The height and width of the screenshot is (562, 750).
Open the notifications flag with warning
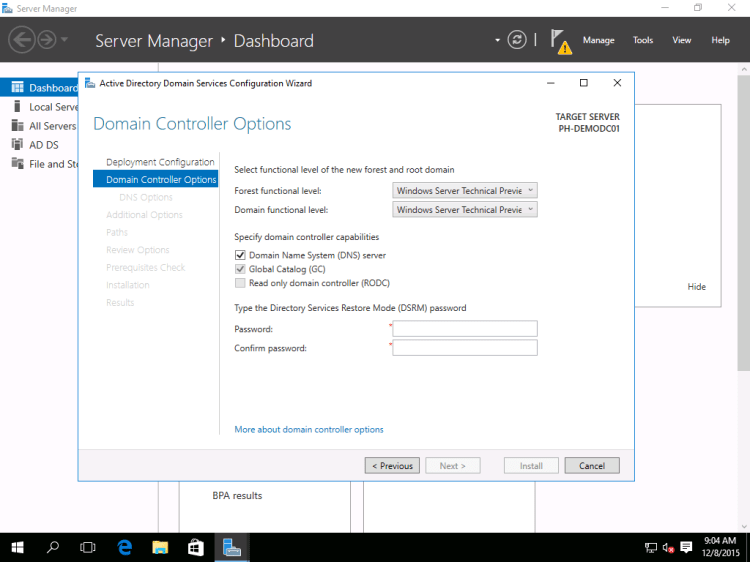point(561,41)
